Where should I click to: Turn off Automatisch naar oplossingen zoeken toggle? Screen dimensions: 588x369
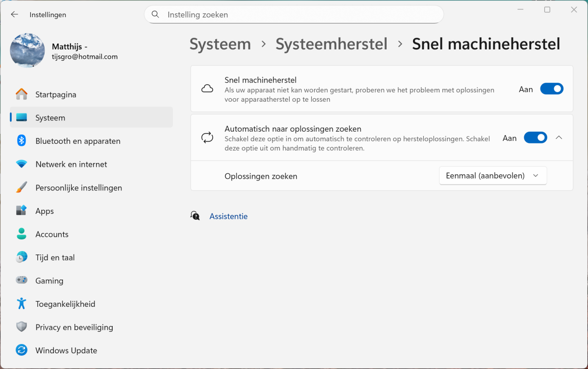tap(535, 138)
